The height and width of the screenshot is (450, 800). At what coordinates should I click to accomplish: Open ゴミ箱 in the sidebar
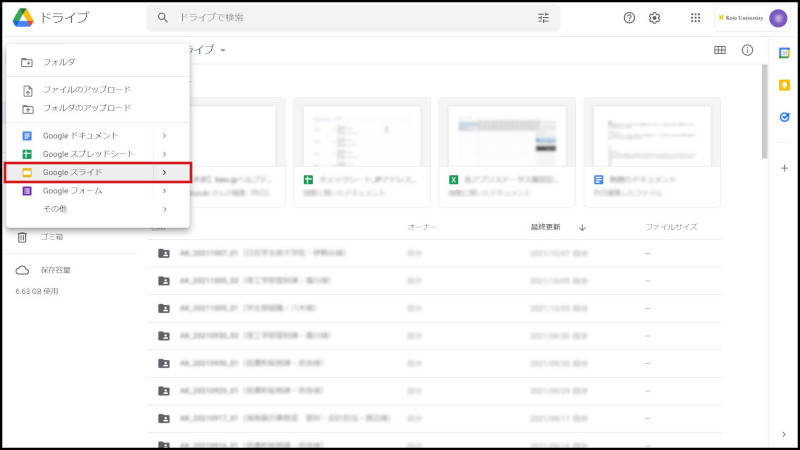pos(52,237)
